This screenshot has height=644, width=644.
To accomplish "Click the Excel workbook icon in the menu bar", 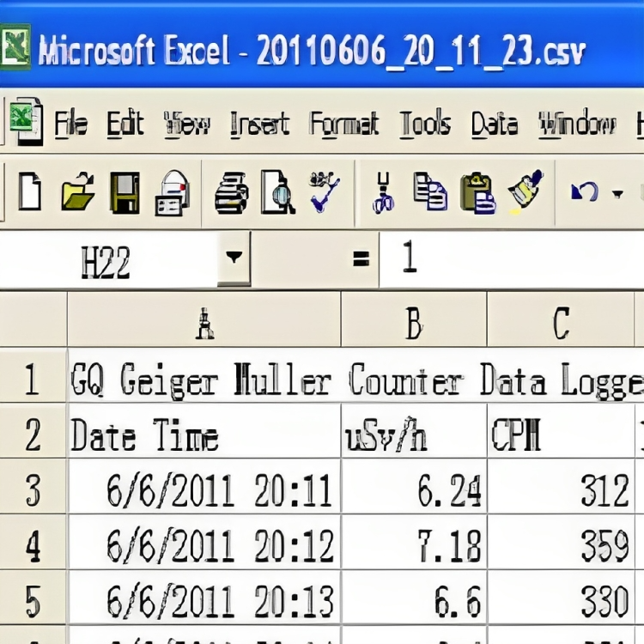I will [26, 122].
